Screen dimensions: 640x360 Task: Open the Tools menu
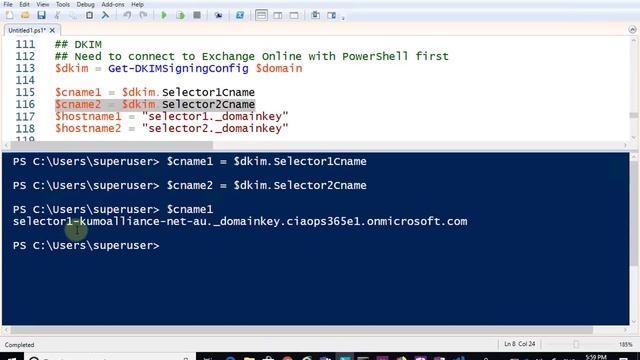(x=62, y=4)
